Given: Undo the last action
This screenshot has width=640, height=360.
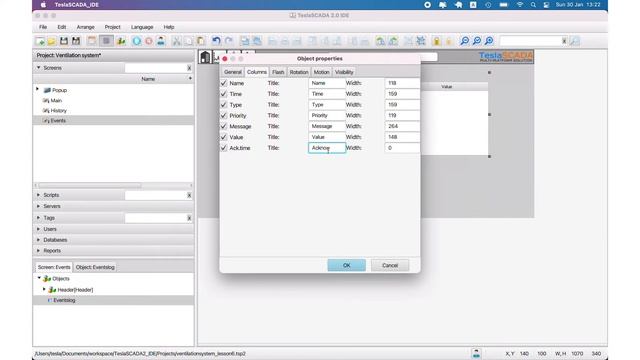Looking at the screenshot, I should (216, 41).
